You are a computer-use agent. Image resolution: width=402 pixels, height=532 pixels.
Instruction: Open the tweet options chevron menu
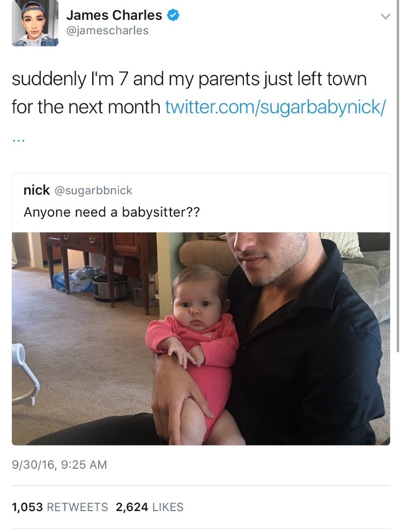pos(385,16)
